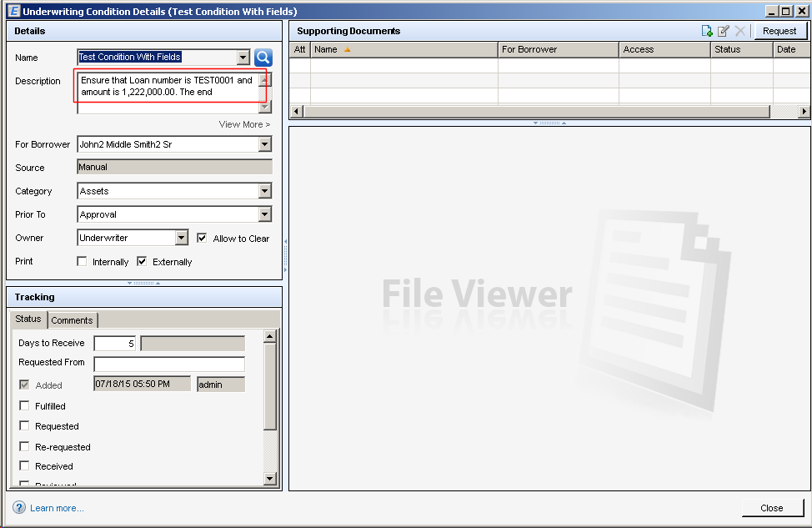Click the Description scroll up arrow

tap(264, 79)
